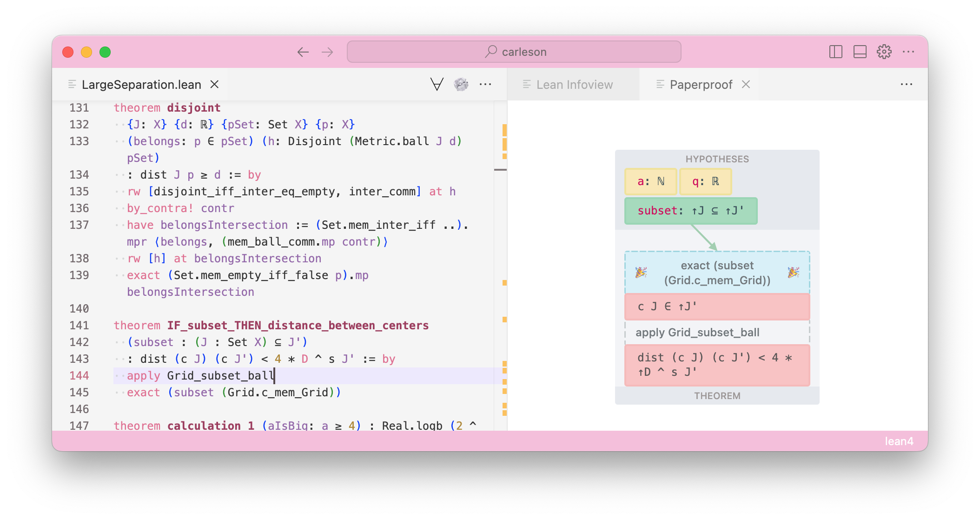Click the dist (c J) (c J') goal box
The width and height of the screenshot is (980, 520).
coord(717,365)
